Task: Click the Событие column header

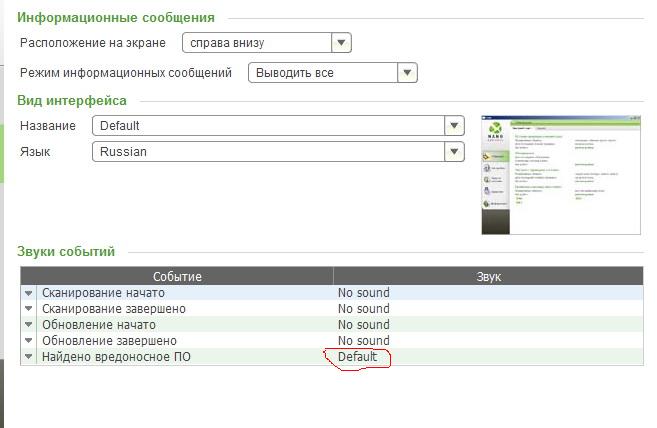Action: pos(177,276)
